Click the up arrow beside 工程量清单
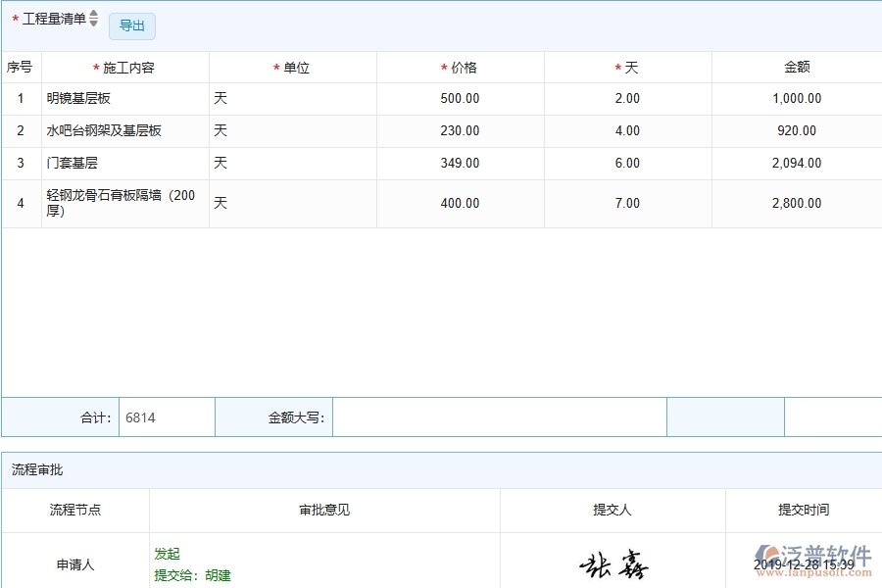 pos(93,13)
